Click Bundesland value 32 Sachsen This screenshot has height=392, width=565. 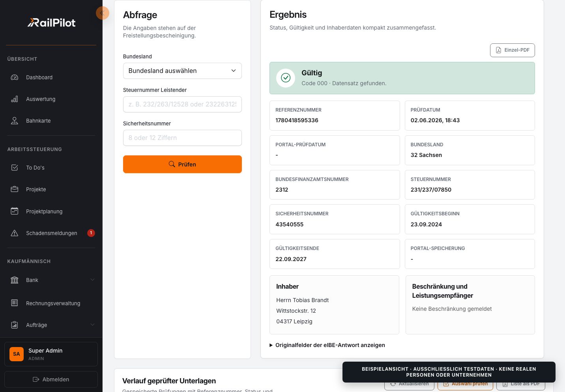426,155
